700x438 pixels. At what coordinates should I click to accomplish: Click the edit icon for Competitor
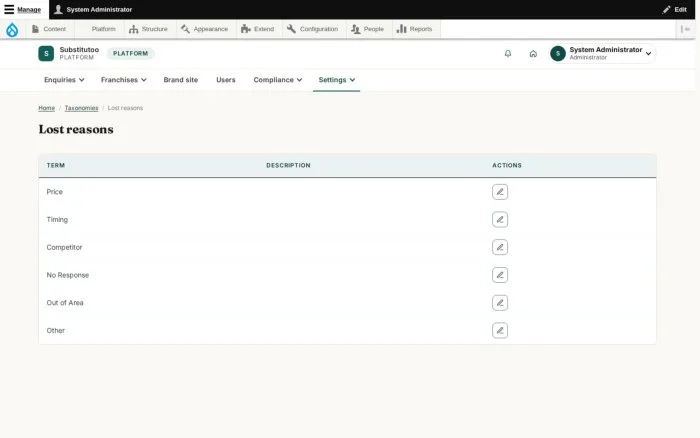[x=500, y=247]
